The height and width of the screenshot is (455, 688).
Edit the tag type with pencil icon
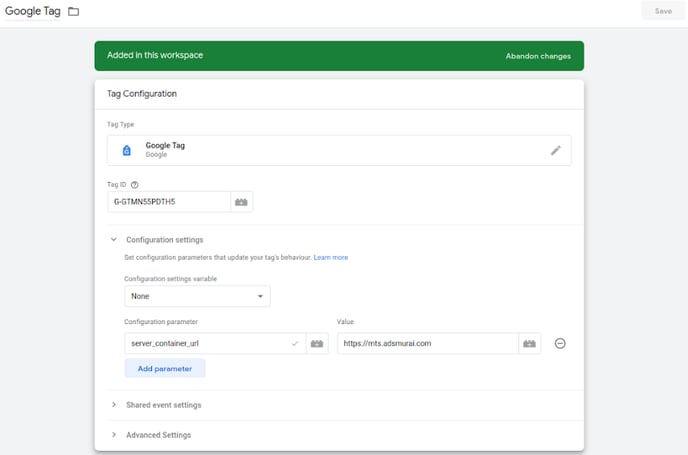555,150
